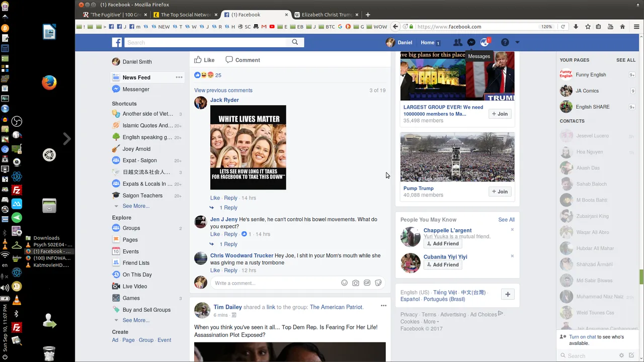The height and width of the screenshot is (362, 644).
Task: Like the post with thumbs-up button
Action: (205, 60)
